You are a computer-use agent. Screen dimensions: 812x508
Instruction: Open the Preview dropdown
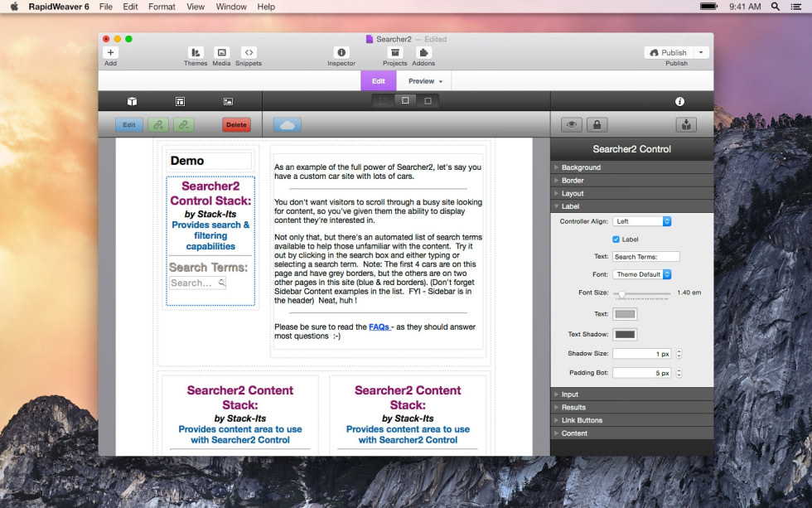(x=425, y=80)
